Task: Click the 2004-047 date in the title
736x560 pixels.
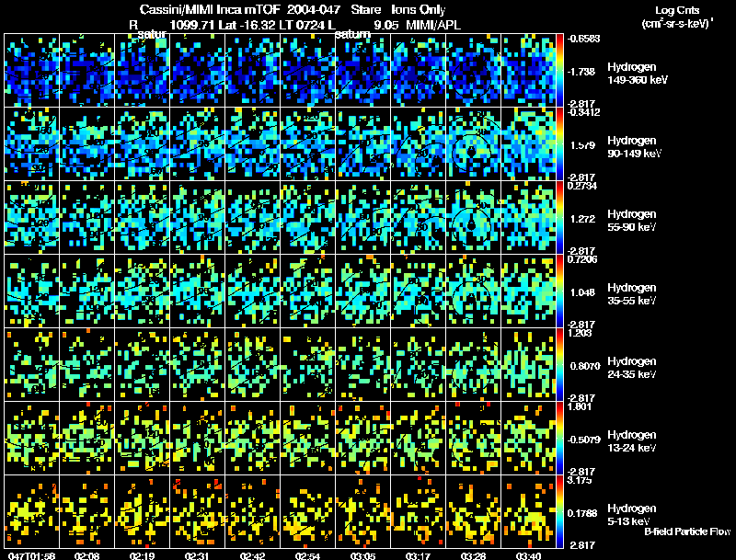Action: click(x=315, y=10)
